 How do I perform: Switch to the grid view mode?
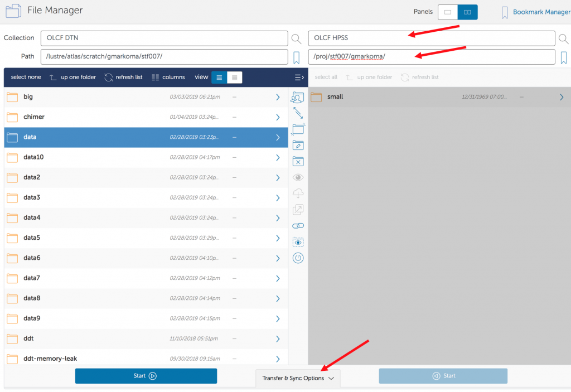point(235,78)
